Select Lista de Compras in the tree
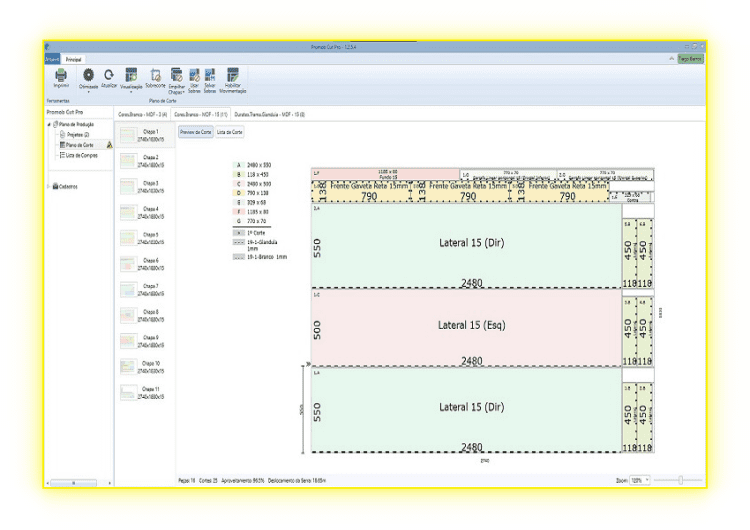750x530 pixels. (77, 155)
